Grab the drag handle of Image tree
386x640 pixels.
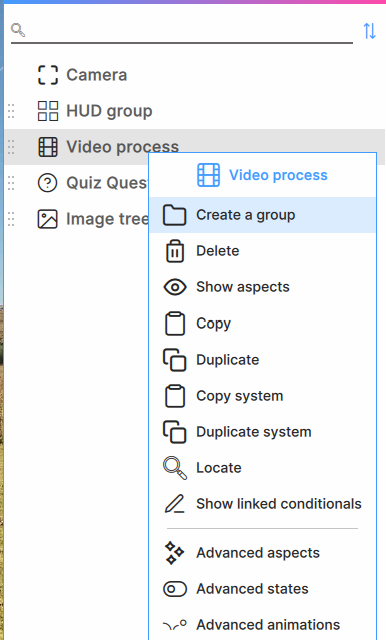pyautogui.click(x=11, y=219)
